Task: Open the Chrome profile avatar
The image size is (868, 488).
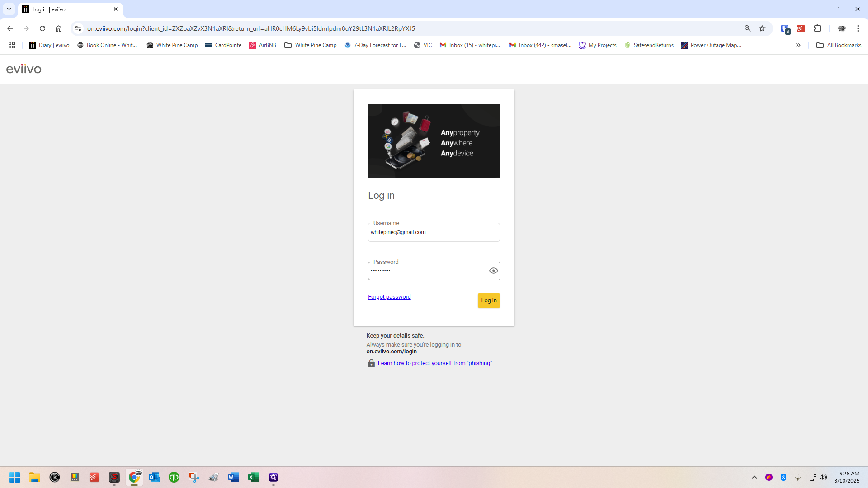Action: click(842, 28)
